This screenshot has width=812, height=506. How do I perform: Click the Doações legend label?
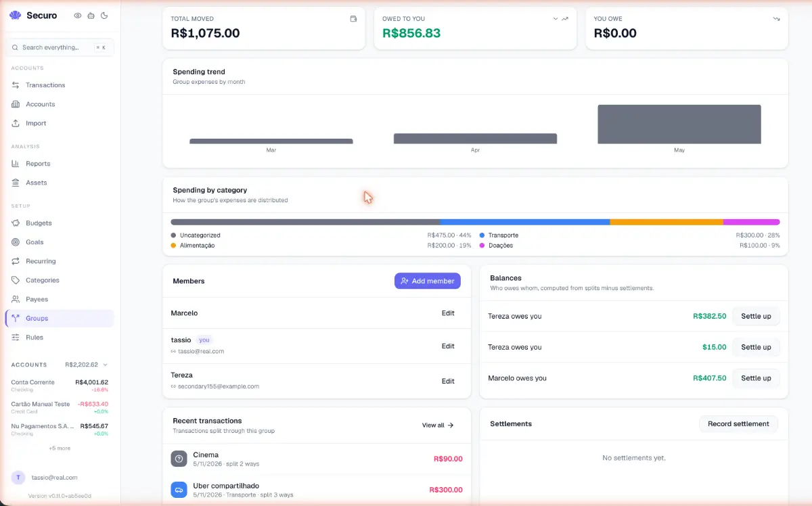pos(501,246)
